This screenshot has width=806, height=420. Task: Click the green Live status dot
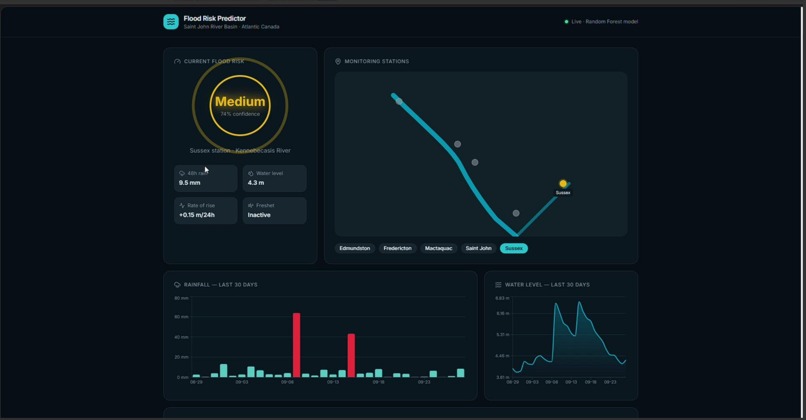[x=566, y=22]
